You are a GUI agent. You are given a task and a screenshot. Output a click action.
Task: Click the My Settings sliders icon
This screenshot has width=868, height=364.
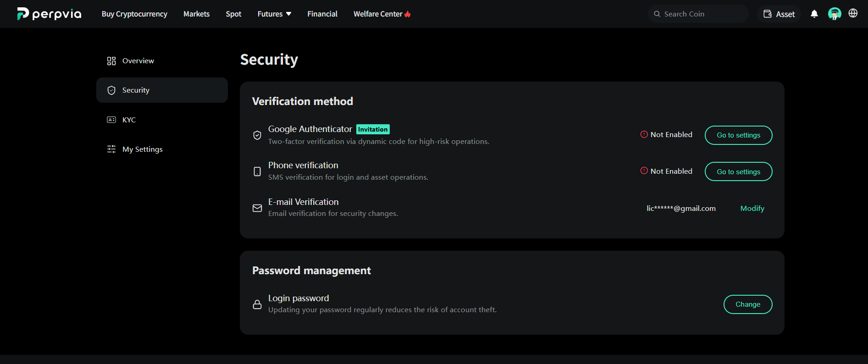click(x=111, y=149)
